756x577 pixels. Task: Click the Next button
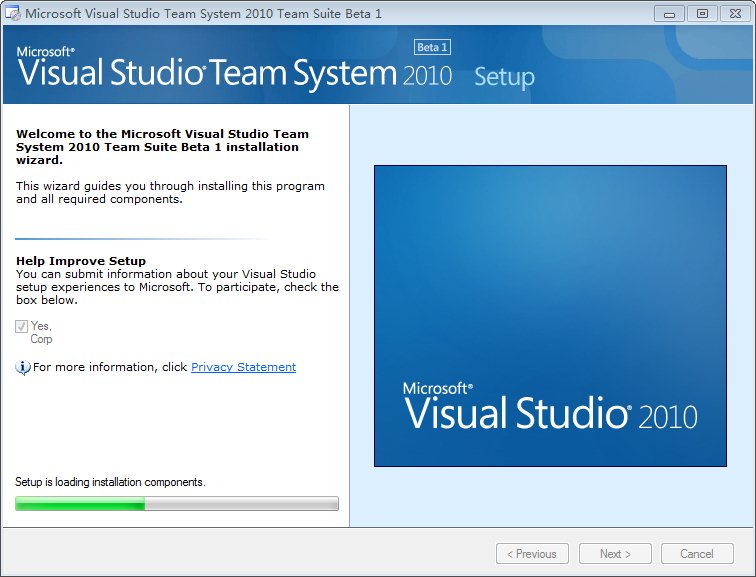tap(615, 554)
